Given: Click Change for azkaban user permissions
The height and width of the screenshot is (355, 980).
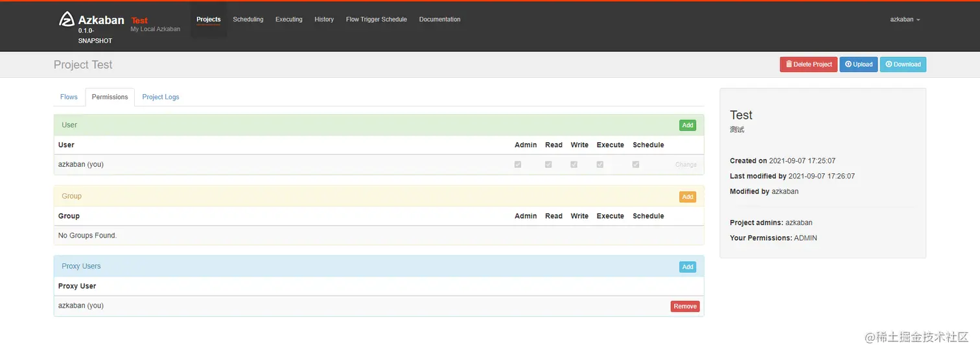Looking at the screenshot, I should pos(686,165).
